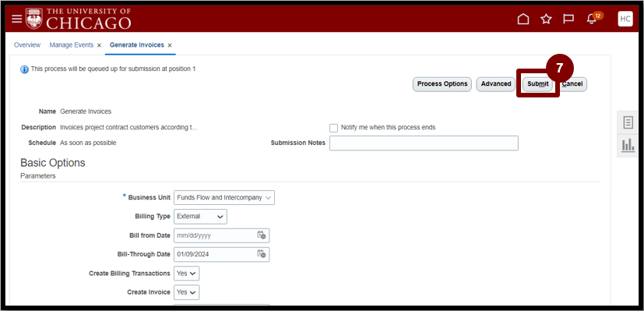644x311 pixels.
Task: Click the Schedule value 'As soon as possible'
Action: (88, 143)
